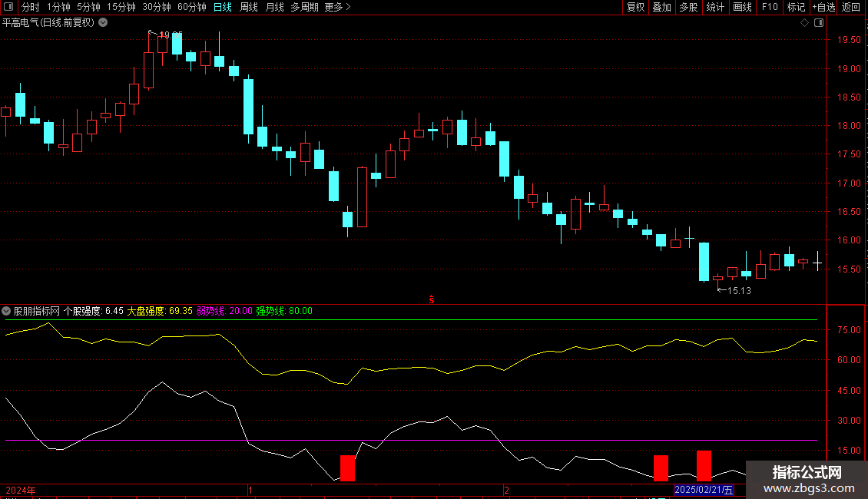Click the diamond icon at chart top-right
This screenshot has width=868, height=499.
[x=804, y=23]
